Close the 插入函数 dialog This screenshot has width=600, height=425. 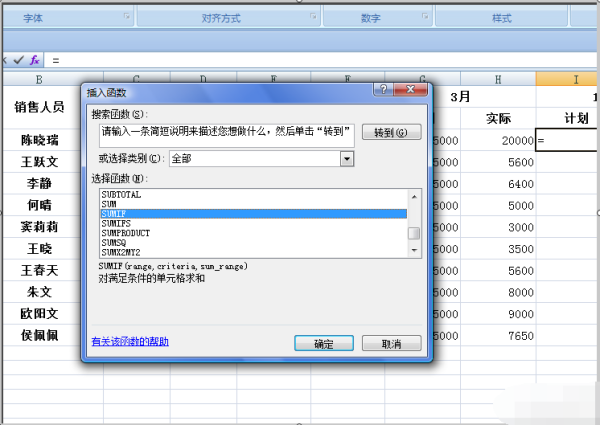411,90
